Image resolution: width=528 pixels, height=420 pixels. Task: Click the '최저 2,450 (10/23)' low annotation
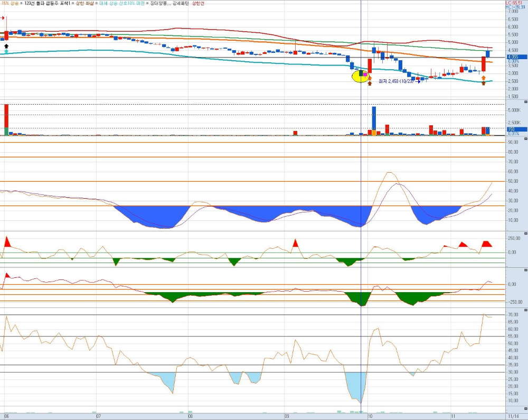[396, 81]
